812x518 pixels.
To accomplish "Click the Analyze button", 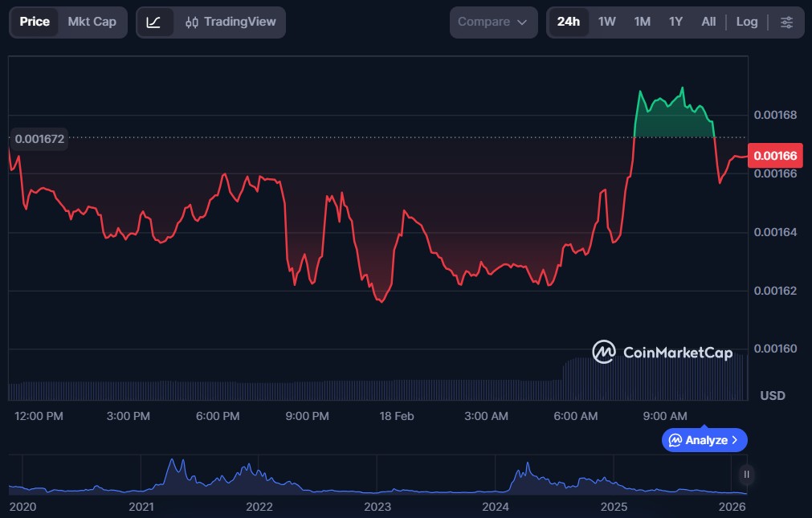I will coord(704,440).
